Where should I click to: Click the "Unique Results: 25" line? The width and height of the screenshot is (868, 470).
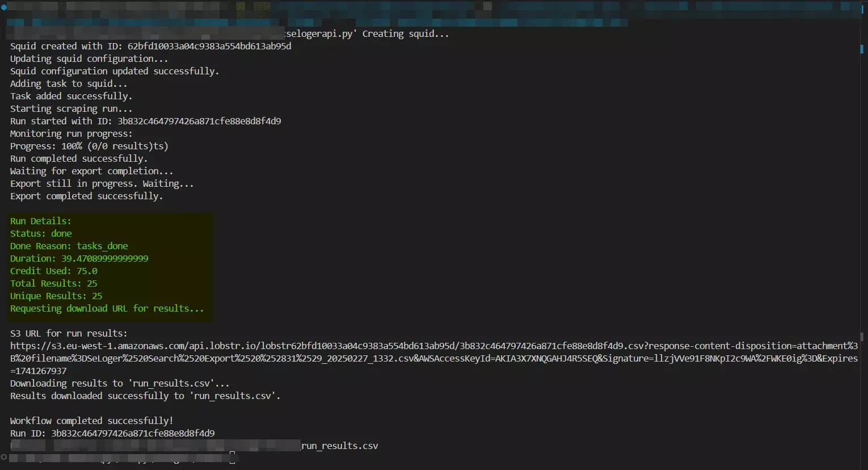coord(56,296)
